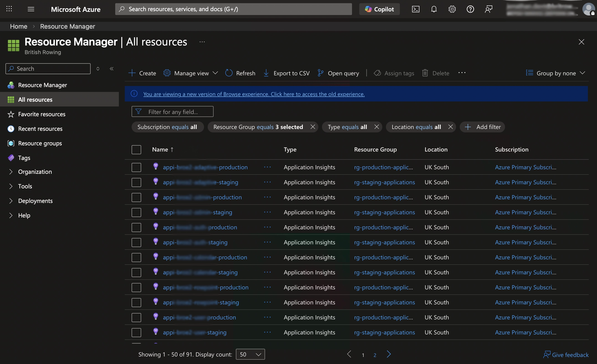Viewport: 597px width, 364px height.
Task: Click here to access the old experience
Action: pyautogui.click(x=254, y=94)
